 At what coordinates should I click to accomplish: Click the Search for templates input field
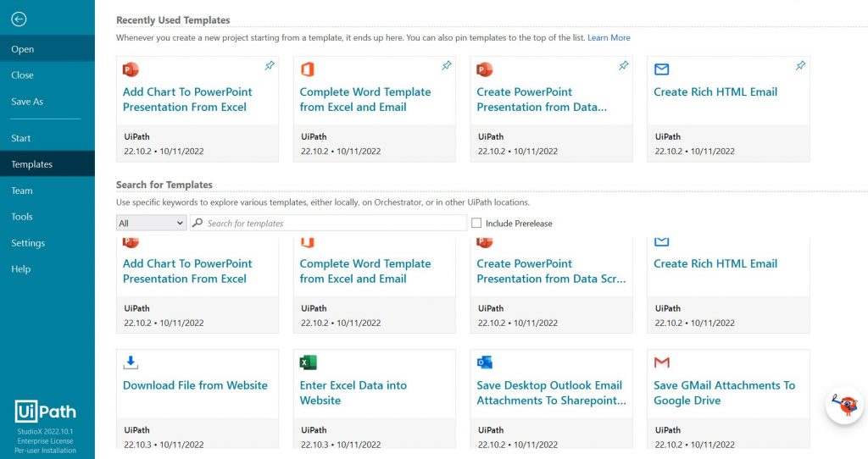[328, 223]
